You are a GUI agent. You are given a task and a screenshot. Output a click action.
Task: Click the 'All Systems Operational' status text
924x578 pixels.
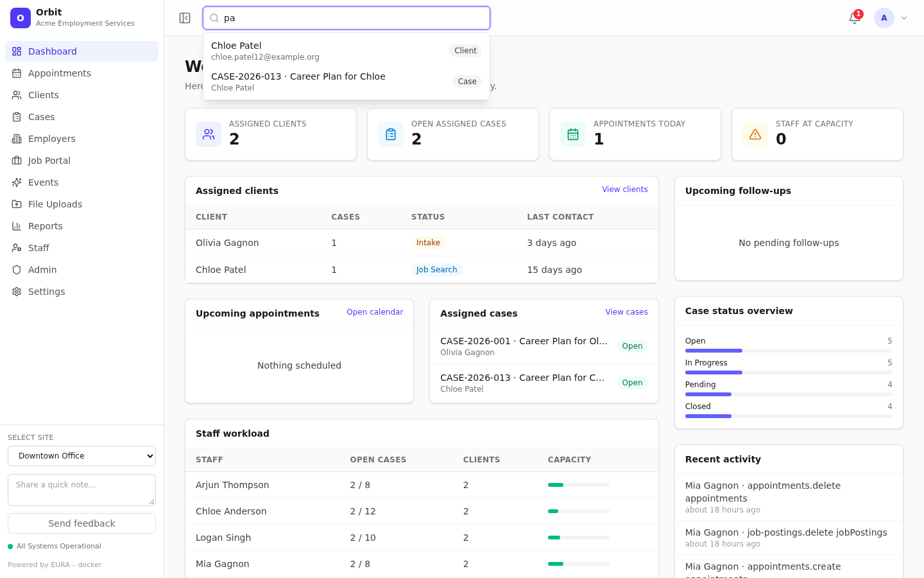tap(59, 547)
